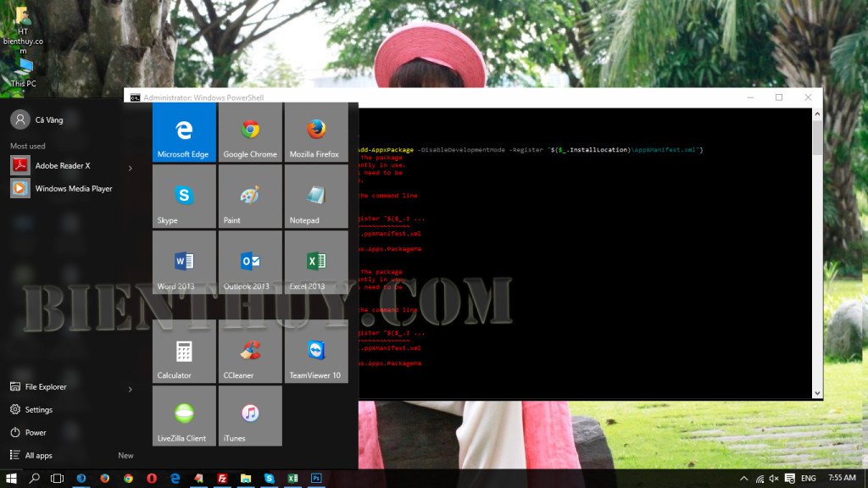The height and width of the screenshot is (488, 868).
Task: Minimize the PowerShell window
Action: pos(751,97)
